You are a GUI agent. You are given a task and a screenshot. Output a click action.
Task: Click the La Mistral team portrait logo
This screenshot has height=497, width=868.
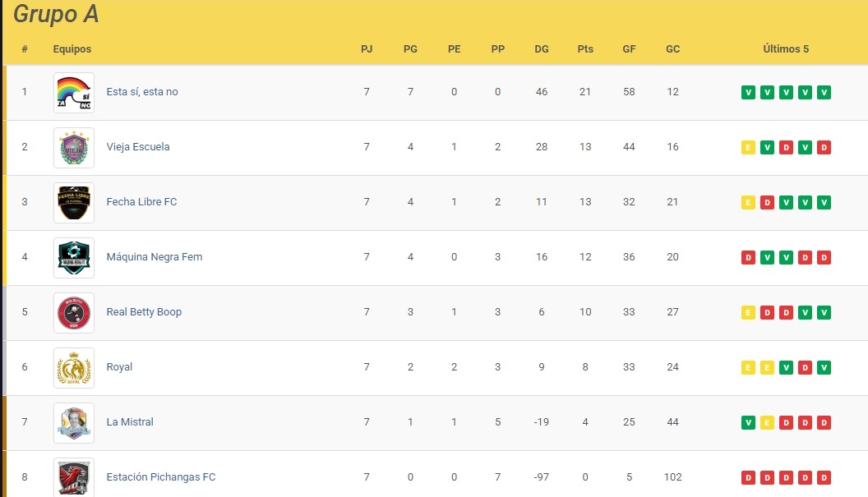[74, 423]
